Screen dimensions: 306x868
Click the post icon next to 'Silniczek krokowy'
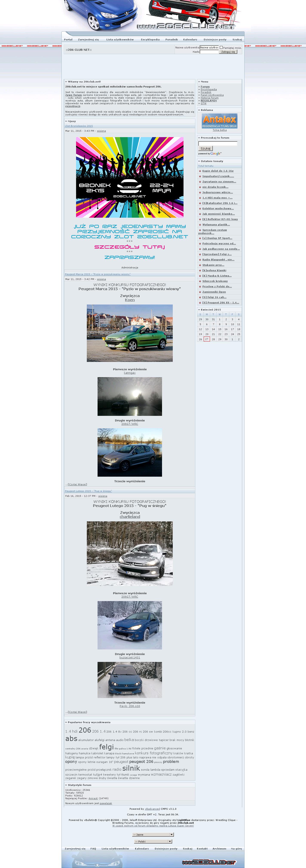tap(200, 281)
